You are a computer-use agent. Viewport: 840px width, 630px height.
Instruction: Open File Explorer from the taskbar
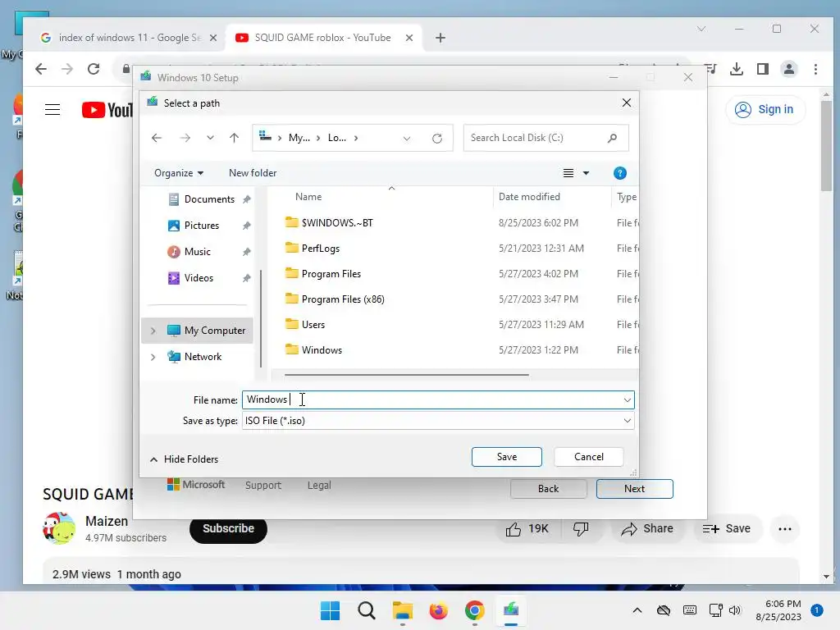pos(402,610)
